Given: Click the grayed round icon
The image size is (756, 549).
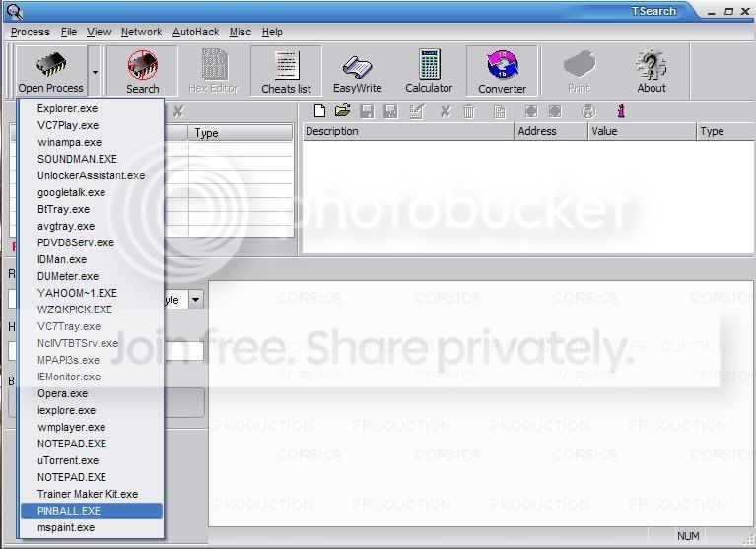Looking at the screenshot, I should (588, 111).
